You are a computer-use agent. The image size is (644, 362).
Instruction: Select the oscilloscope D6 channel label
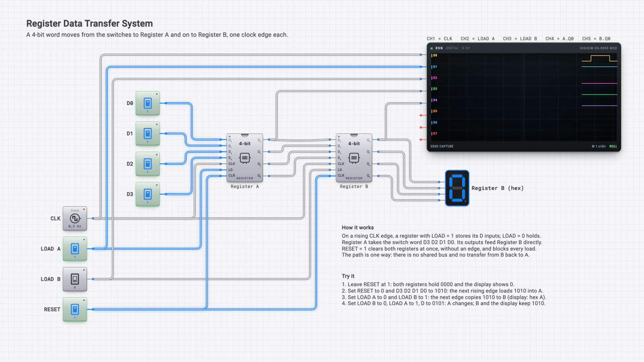(435, 123)
